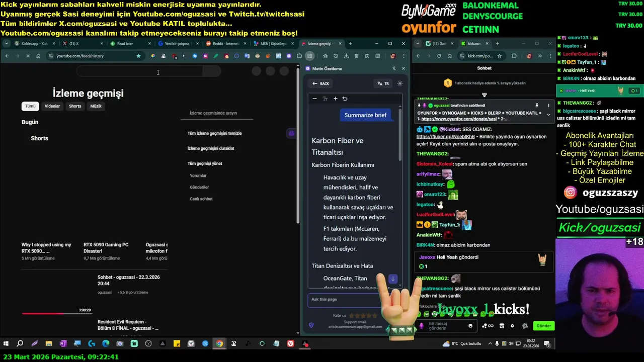Image resolution: width=644 pixels, height=362 pixels.
Task: Select the Shorts filter chip
Action: 75,106
